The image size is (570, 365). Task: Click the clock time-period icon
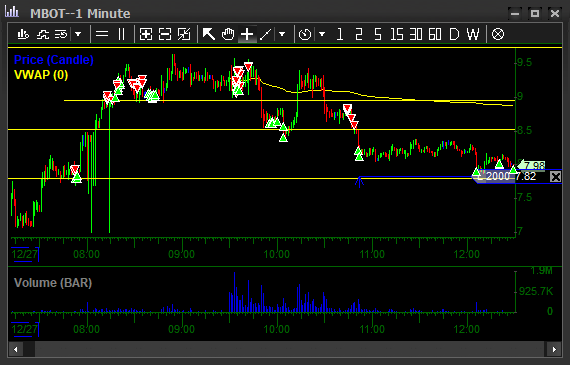(x=305, y=35)
